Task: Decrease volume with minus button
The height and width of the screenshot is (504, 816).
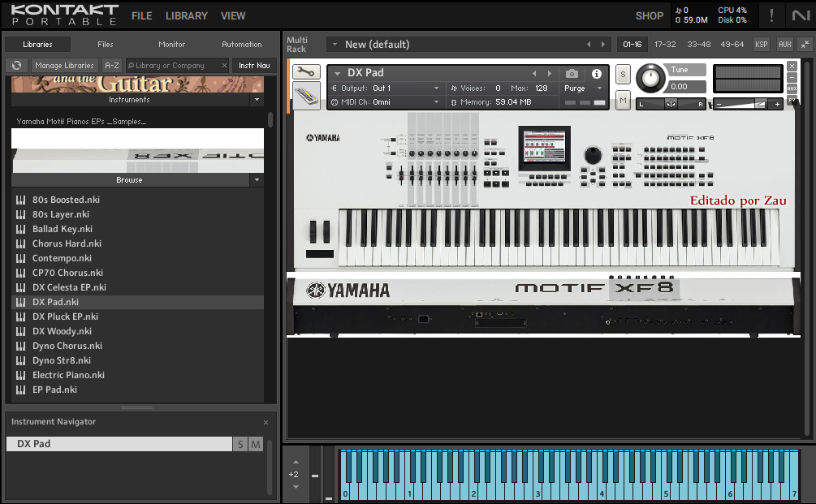Action: [719, 105]
